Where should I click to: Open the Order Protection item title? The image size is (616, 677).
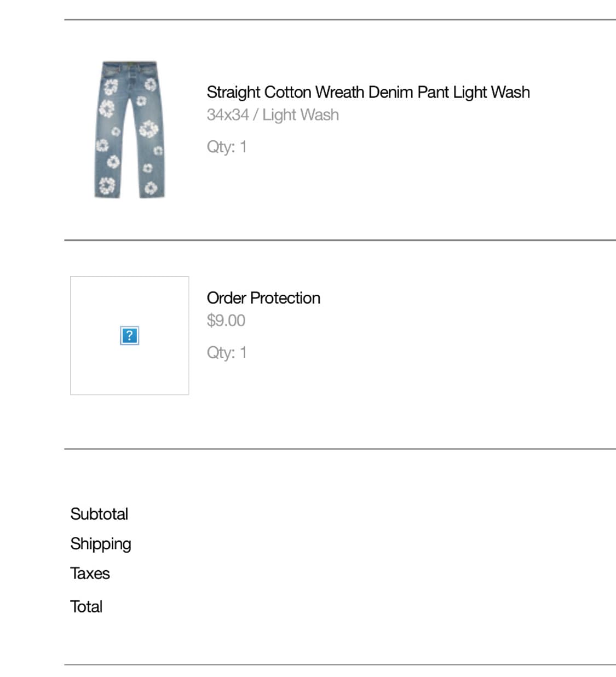click(x=263, y=298)
